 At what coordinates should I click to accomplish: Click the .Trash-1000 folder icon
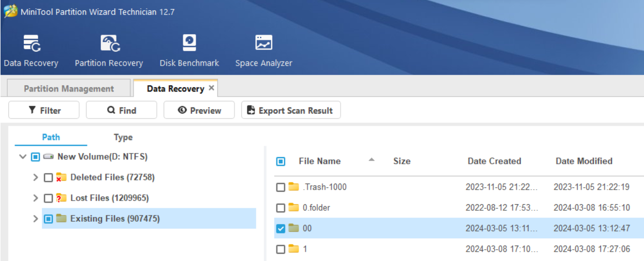point(294,187)
